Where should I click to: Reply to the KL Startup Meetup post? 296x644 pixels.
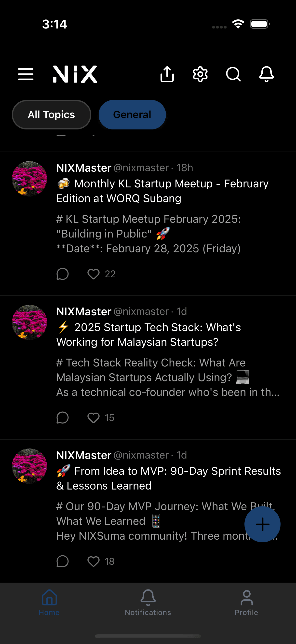62,274
